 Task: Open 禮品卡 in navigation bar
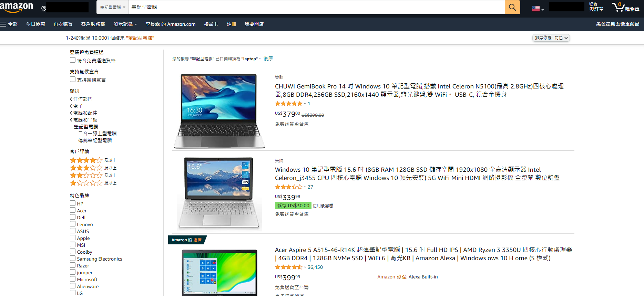[x=211, y=24]
